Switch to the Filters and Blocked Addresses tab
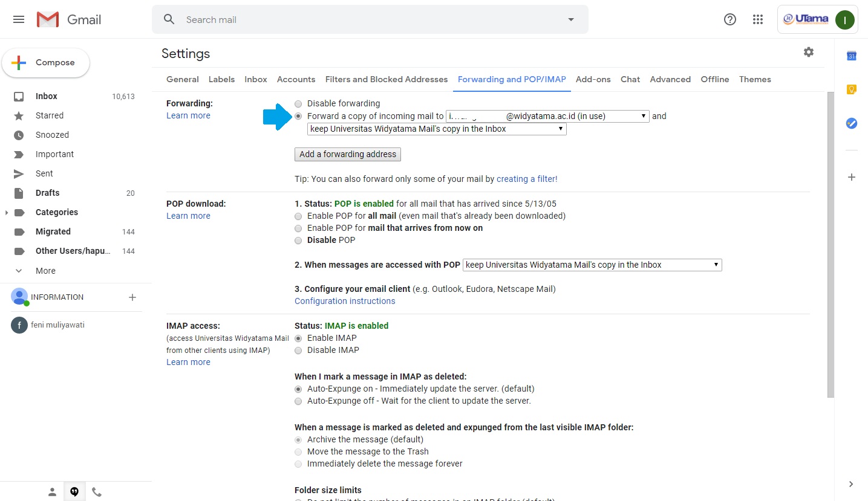 [x=386, y=79]
